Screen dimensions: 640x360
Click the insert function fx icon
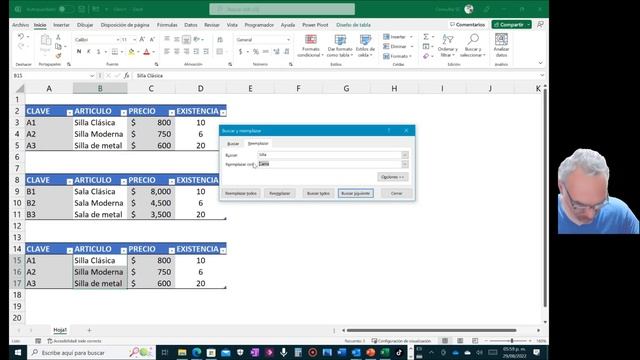pos(127,76)
